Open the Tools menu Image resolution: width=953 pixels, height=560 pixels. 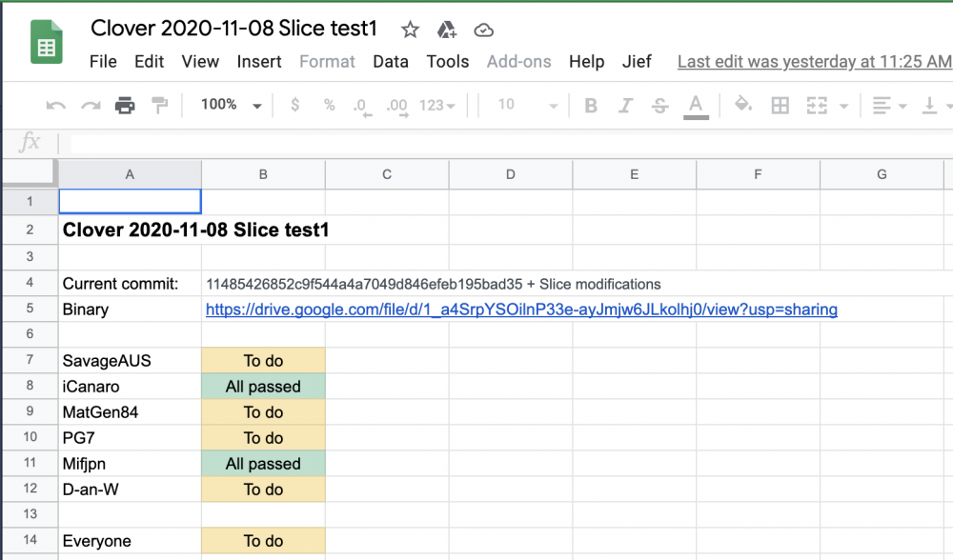pos(447,61)
